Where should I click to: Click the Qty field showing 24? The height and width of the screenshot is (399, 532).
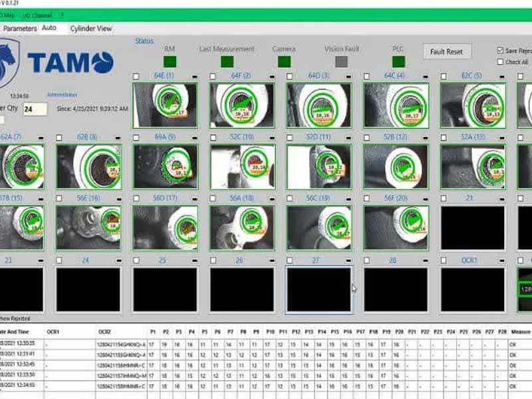click(x=35, y=109)
